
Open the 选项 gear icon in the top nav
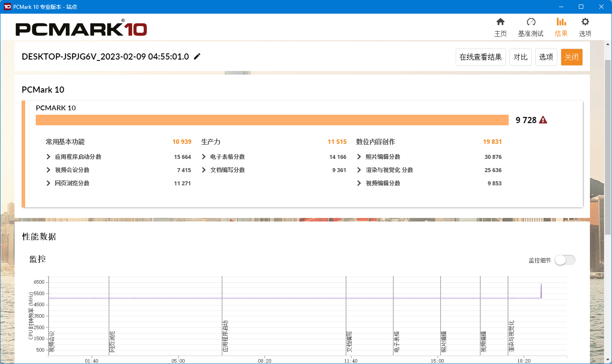point(585,22)
